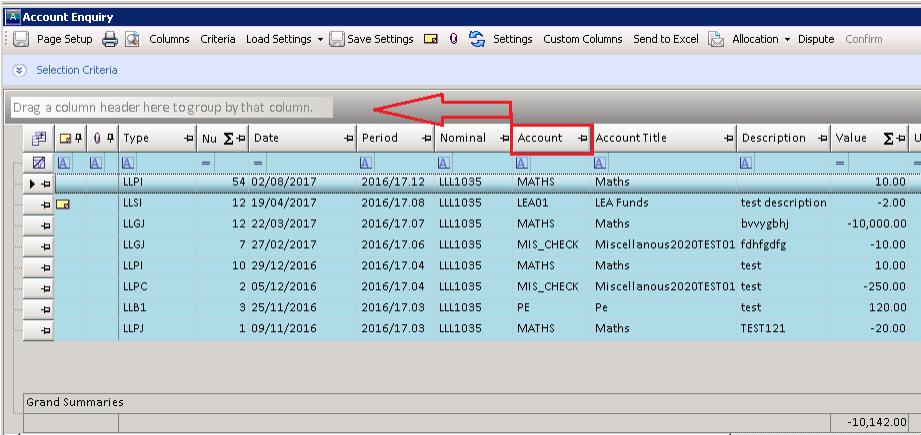This screenshot has height=435, width=921.
Task: Expand the Selection Criteria panel chevron
Action: 20,70
